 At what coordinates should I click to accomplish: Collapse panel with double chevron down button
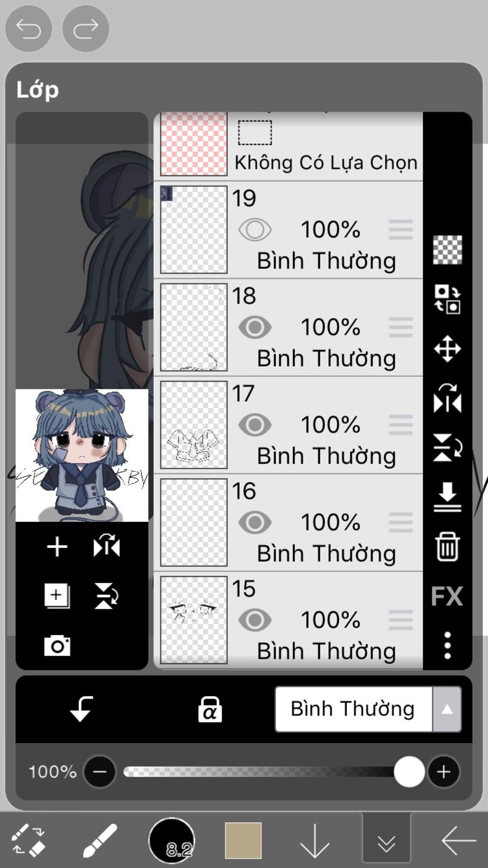click(x=386, y=843)
